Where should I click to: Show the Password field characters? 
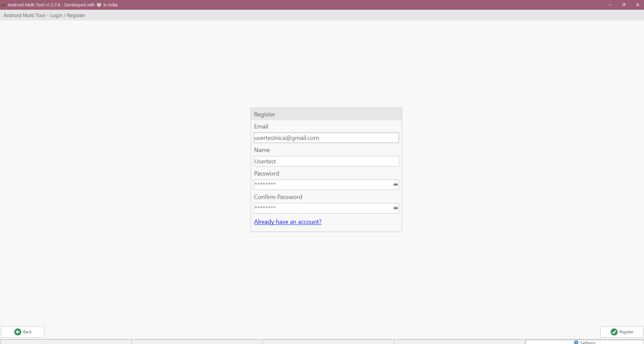(x=395, y=185)
